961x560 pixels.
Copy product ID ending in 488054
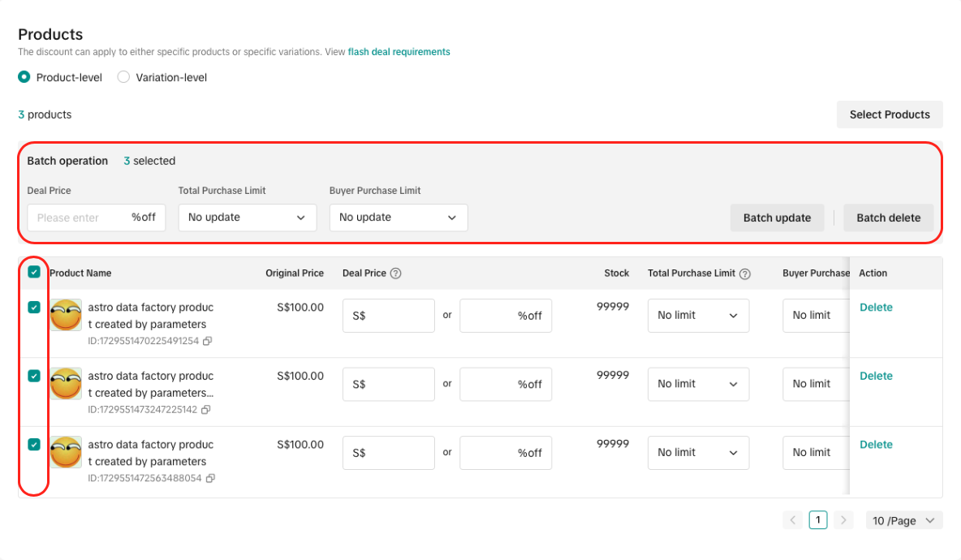pyautogui.click(x=210, y=479)
